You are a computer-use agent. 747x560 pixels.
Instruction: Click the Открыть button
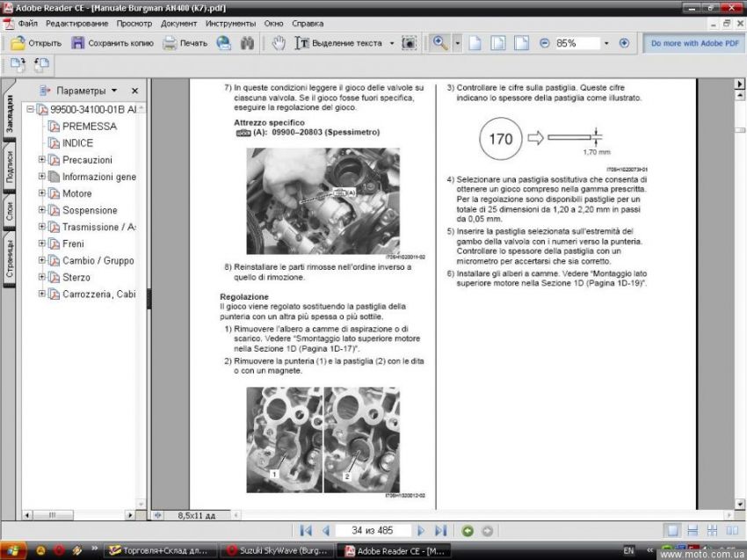point(36,43)
